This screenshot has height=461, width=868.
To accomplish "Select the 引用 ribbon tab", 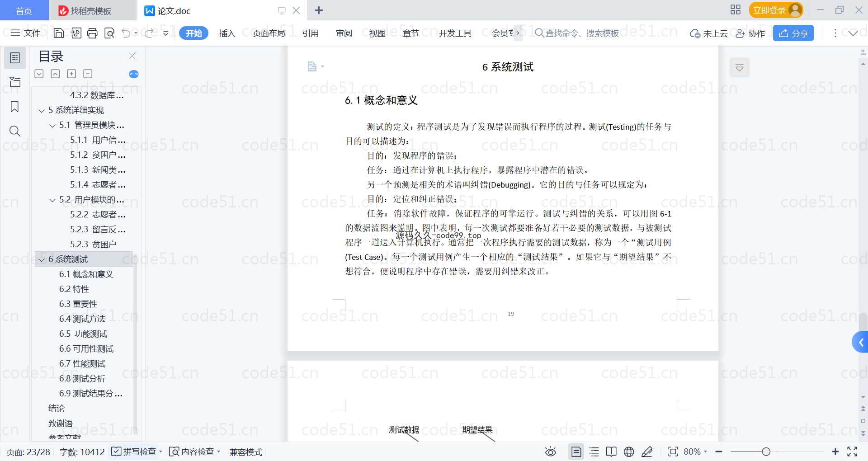I will pos(311,33).
